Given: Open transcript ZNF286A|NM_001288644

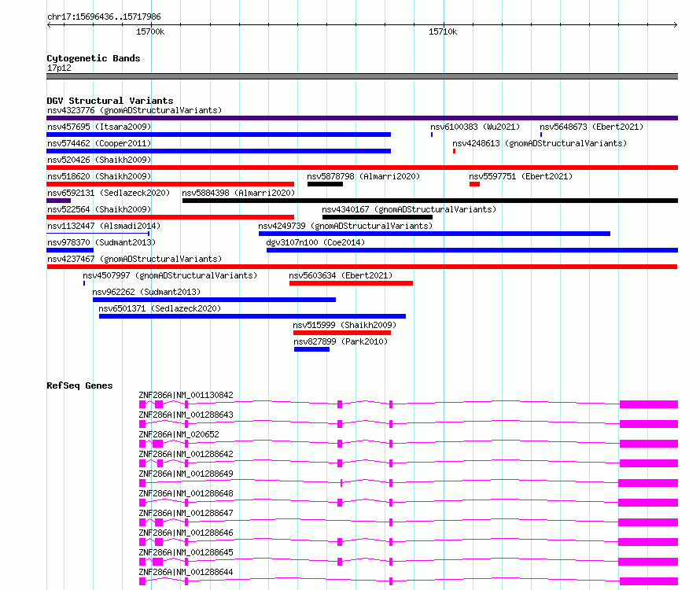Looking at the screenshot, I should coord(186,572).
